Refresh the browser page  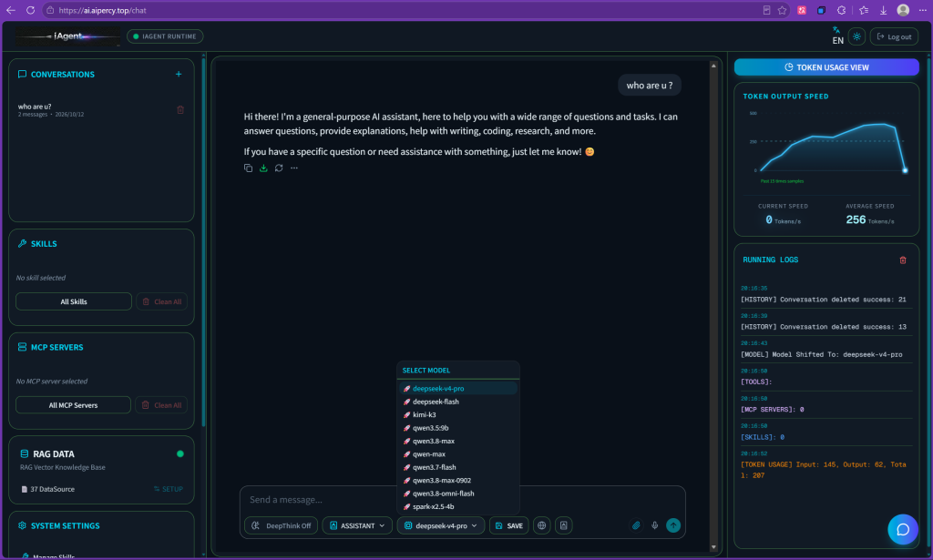[30, 10]
